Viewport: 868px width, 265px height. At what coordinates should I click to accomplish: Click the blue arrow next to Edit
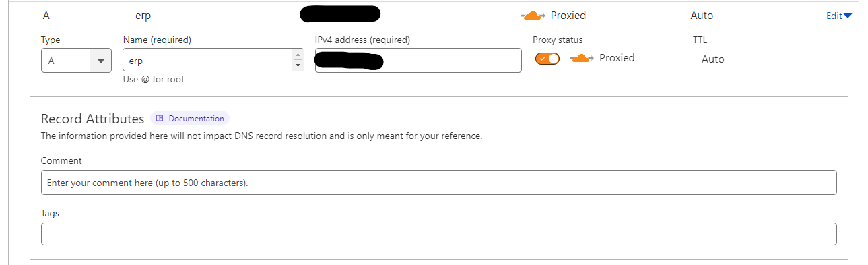[848, 16]
